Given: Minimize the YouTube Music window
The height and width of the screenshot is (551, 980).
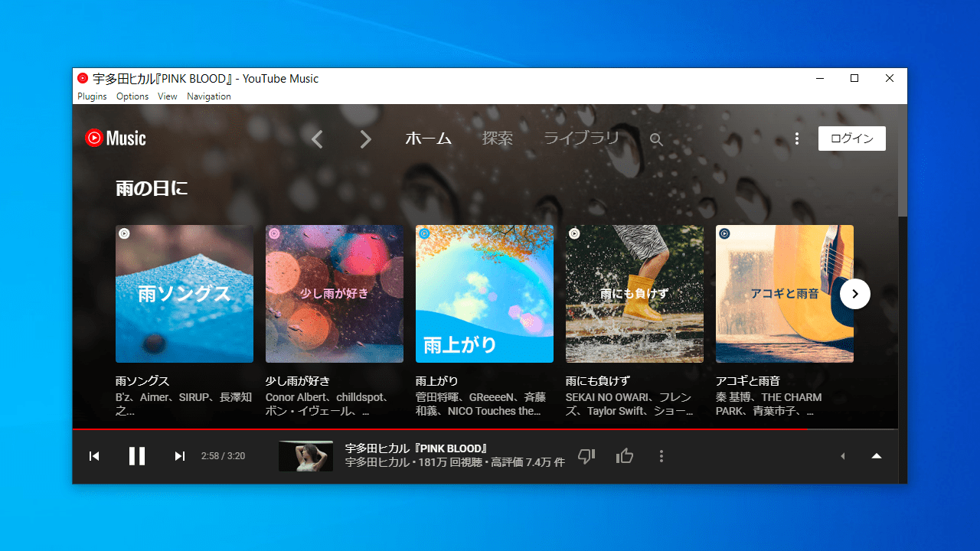Looking at the screenshot, I should tap(820, 78).
